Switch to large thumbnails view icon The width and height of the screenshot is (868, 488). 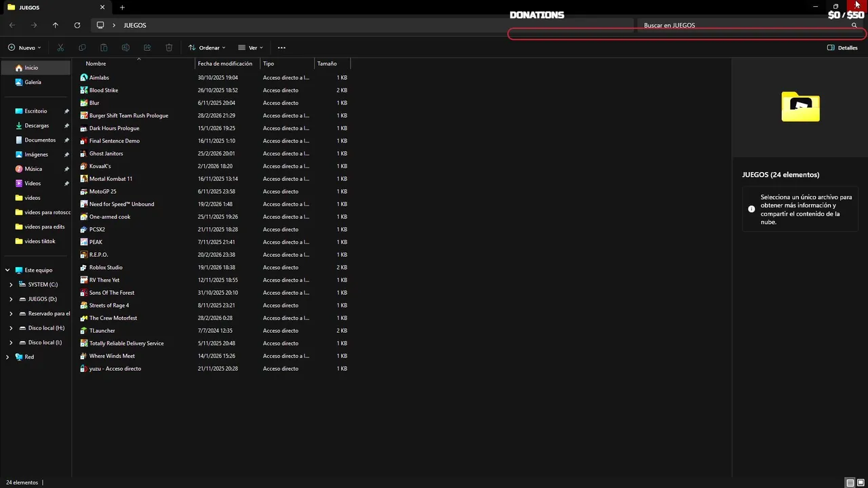(861, 483)
